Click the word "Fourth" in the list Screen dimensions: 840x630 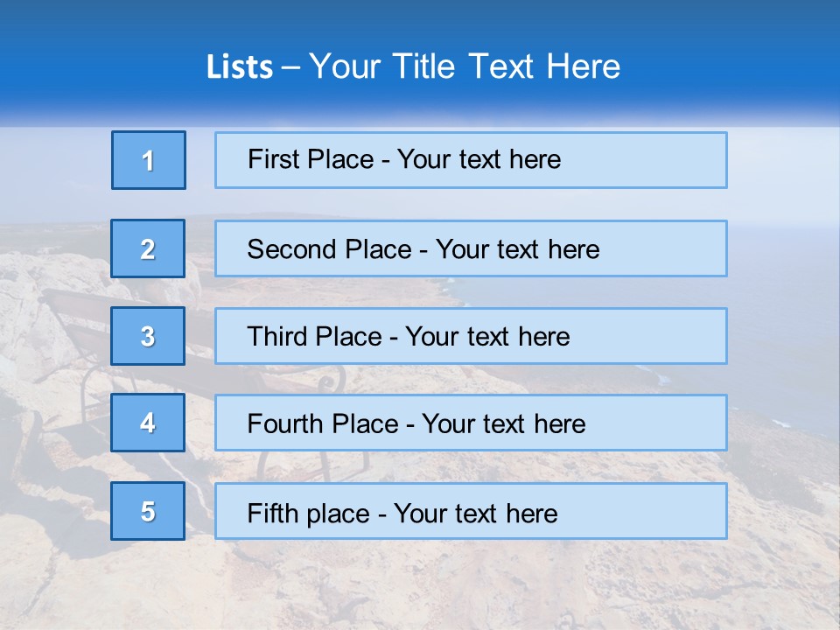pos(284,423)
